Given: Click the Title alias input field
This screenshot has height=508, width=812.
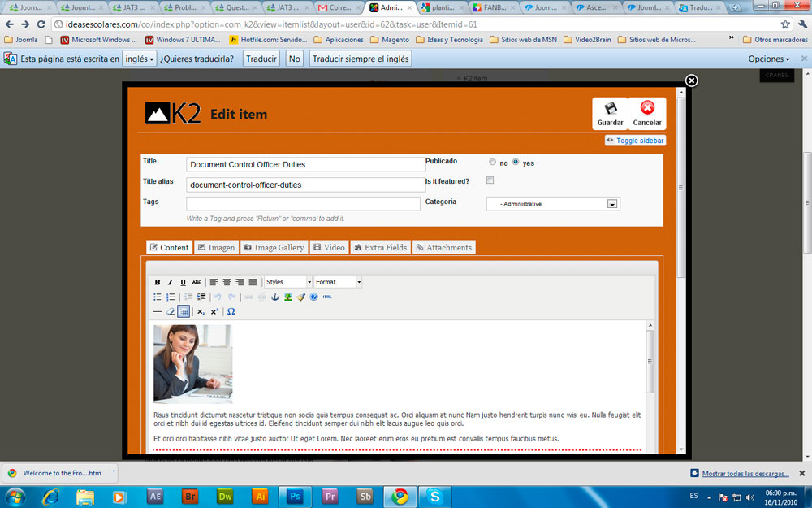Looking at the screenshot, I should 305,185.
